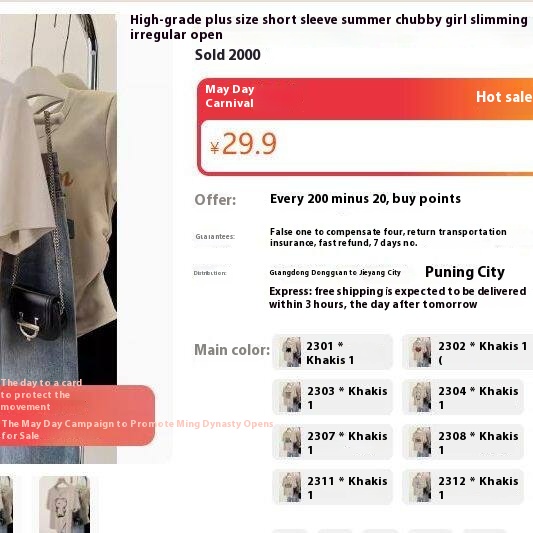
Task: Open the Every 200 minus 20 offer details
Action: pos(365,199)
